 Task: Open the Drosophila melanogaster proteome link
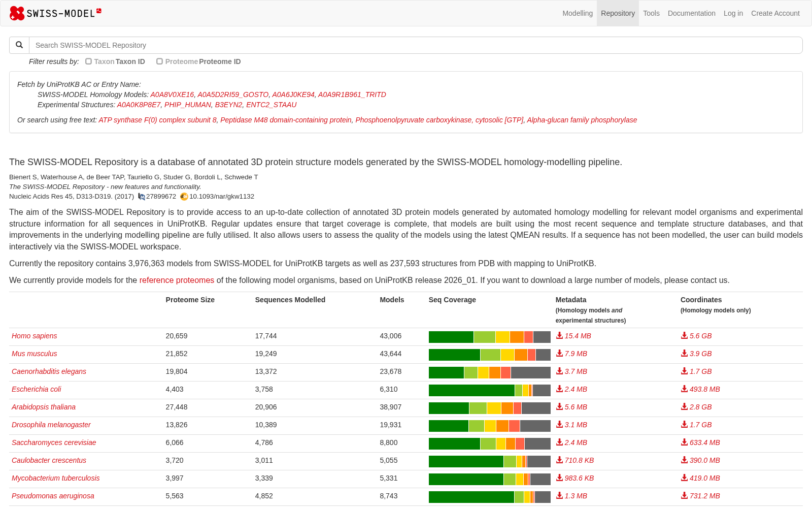pyautogui.click(x=51, y=425)
